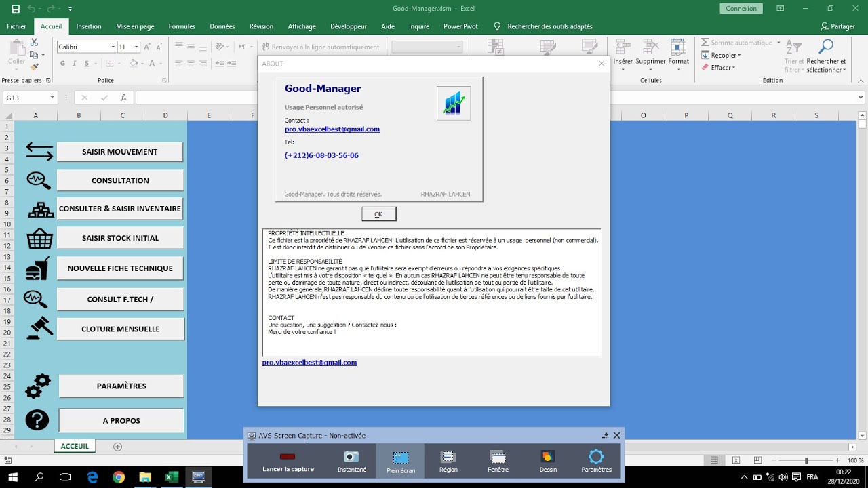
Task: Select the ACCEUIL sheet tab
Action: [75, 447]
